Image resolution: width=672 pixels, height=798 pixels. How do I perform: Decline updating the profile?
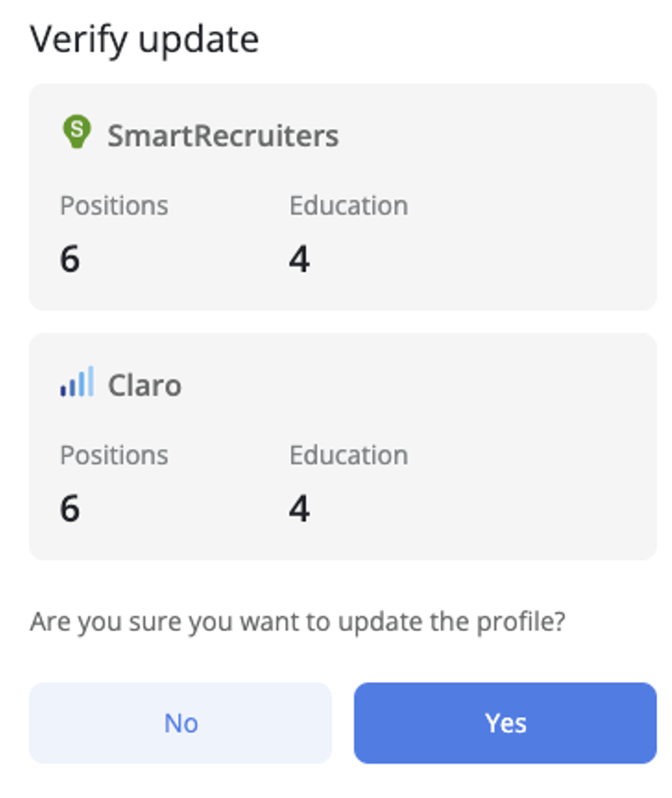(x=180, y=723)
